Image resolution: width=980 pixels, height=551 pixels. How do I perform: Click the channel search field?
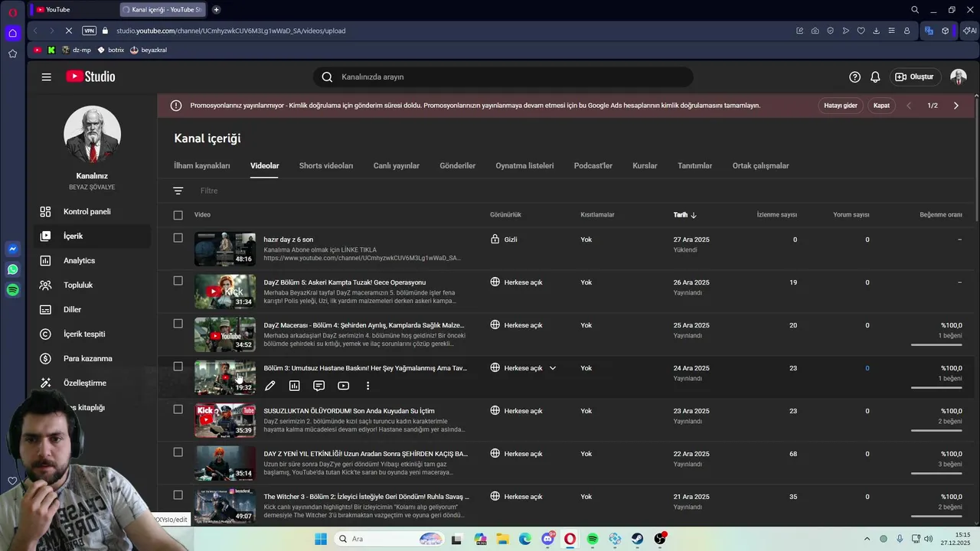(x=503, y=77)
